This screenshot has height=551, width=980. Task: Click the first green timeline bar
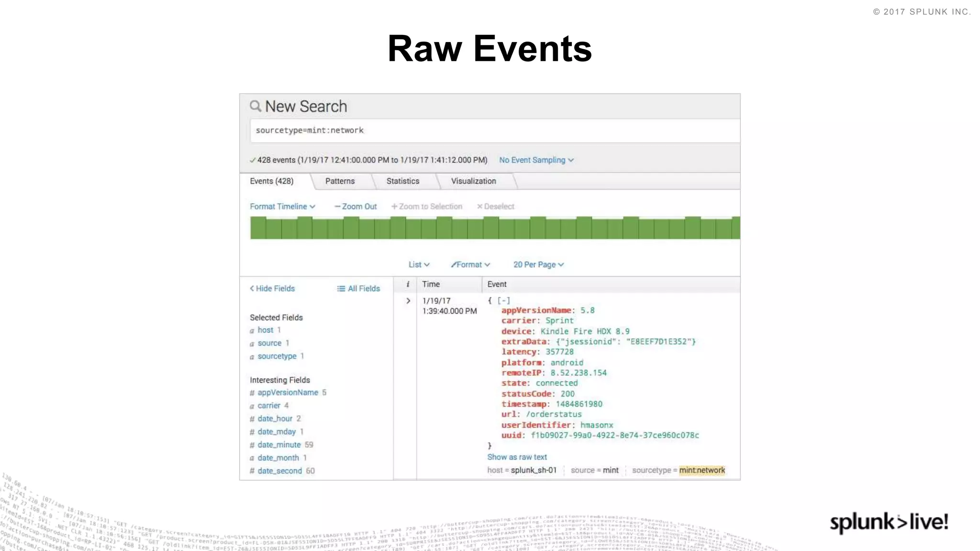[x=258, y=228]
